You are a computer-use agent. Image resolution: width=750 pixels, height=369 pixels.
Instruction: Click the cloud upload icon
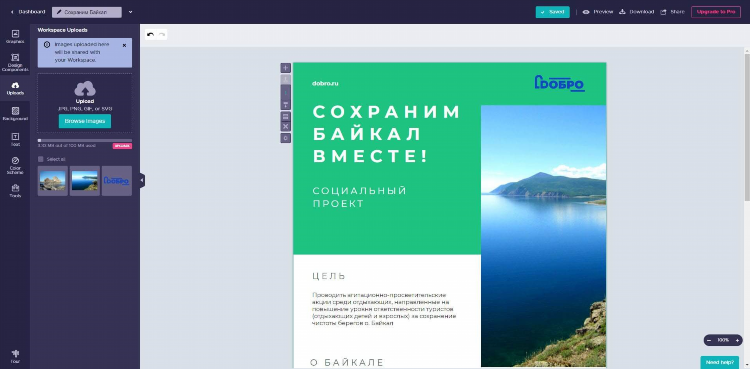coord(85,89)
